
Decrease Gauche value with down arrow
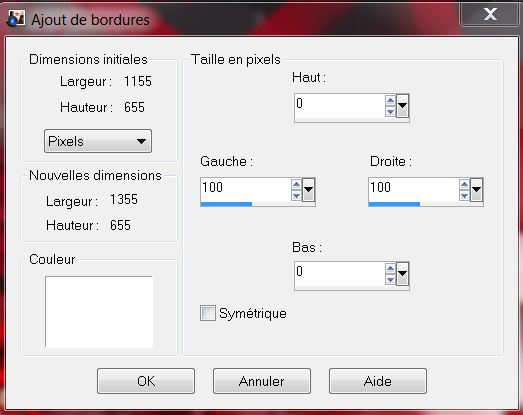pyautogui.click(x=296, y=195)
